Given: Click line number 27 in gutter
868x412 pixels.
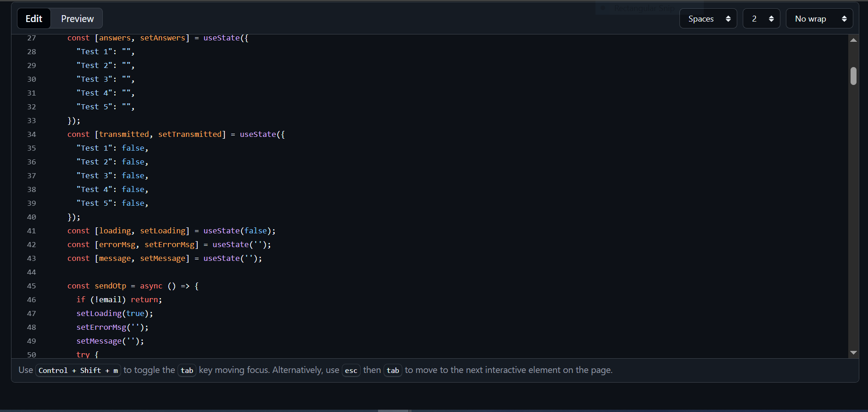Looking at the screenshot, I should pyautogui.click(x=31, y=38).
